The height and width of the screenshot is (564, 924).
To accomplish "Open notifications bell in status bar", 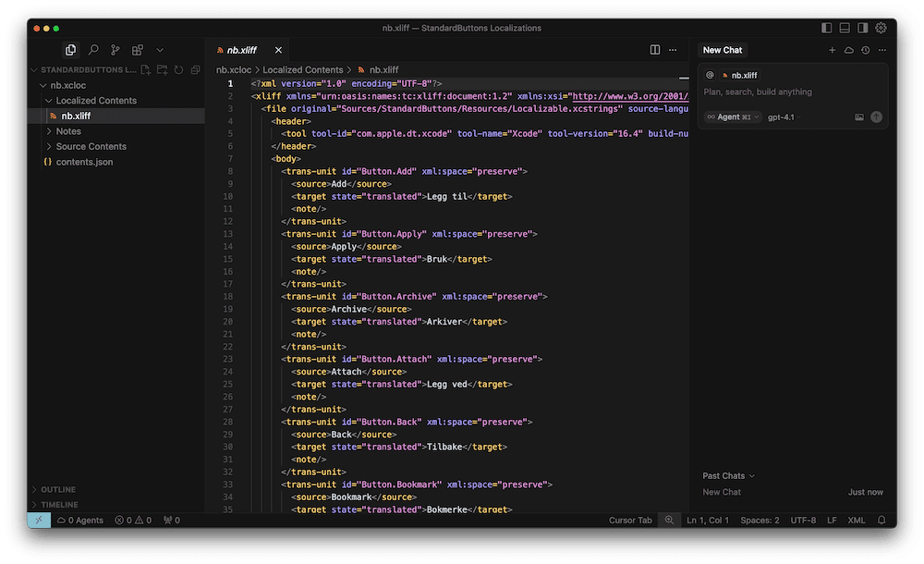I will (881, 520).
